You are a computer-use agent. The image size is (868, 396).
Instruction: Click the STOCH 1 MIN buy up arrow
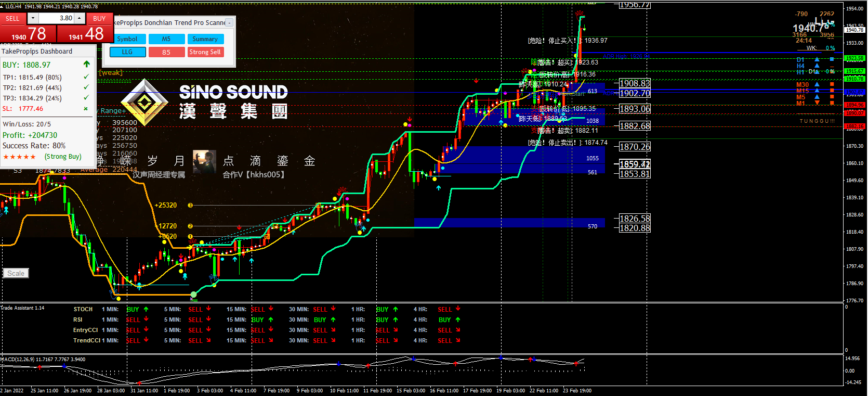146,309
